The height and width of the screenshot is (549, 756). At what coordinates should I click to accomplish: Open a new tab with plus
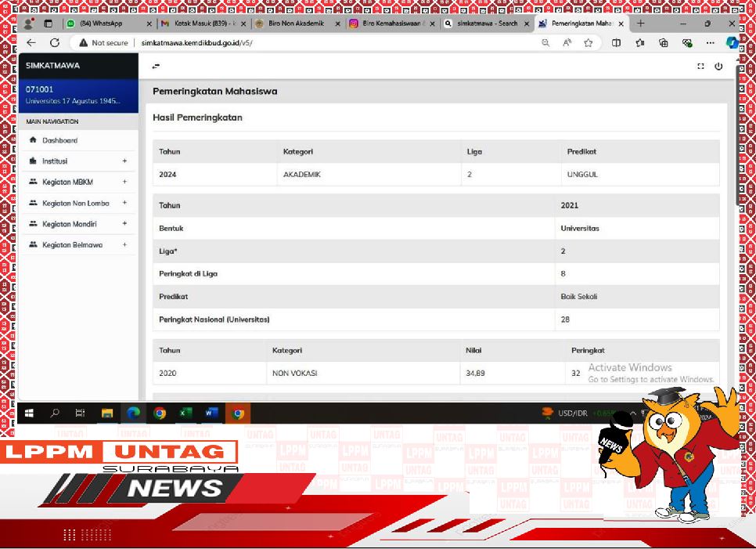point(640,23)
